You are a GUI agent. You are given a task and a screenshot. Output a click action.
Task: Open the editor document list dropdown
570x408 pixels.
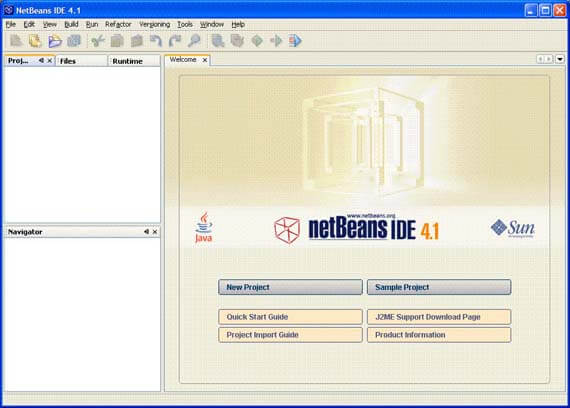(x=560, y=59)
